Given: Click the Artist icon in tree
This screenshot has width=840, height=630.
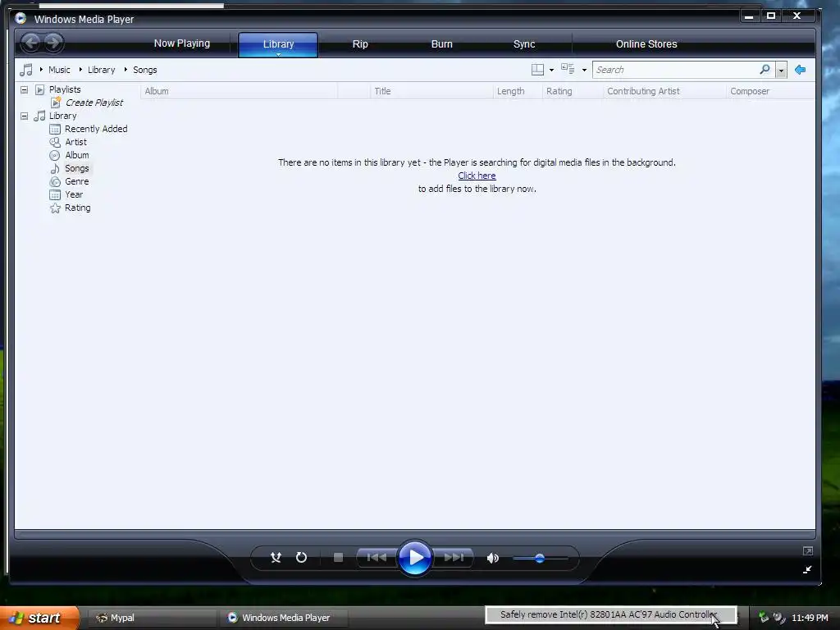Looking at the screenshot, I should click(x=55, y=142).
